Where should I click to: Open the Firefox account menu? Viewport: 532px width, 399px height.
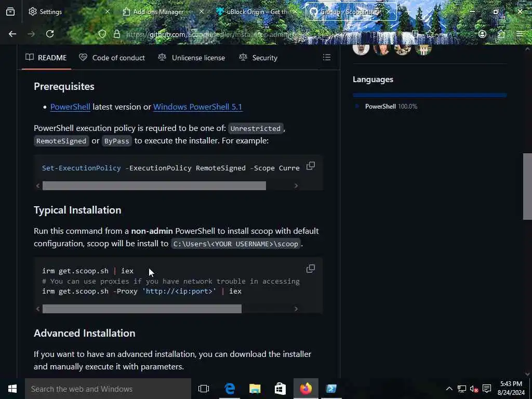tap(482, 34)
